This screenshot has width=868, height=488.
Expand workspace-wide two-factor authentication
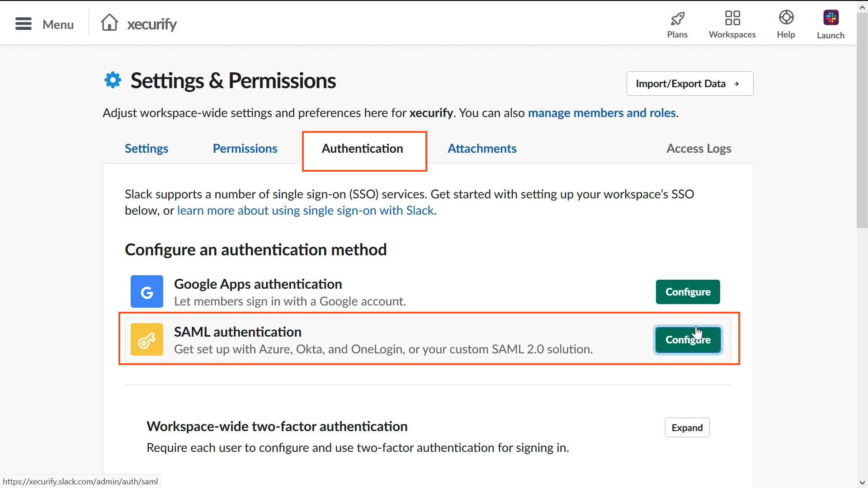[687, 427]
